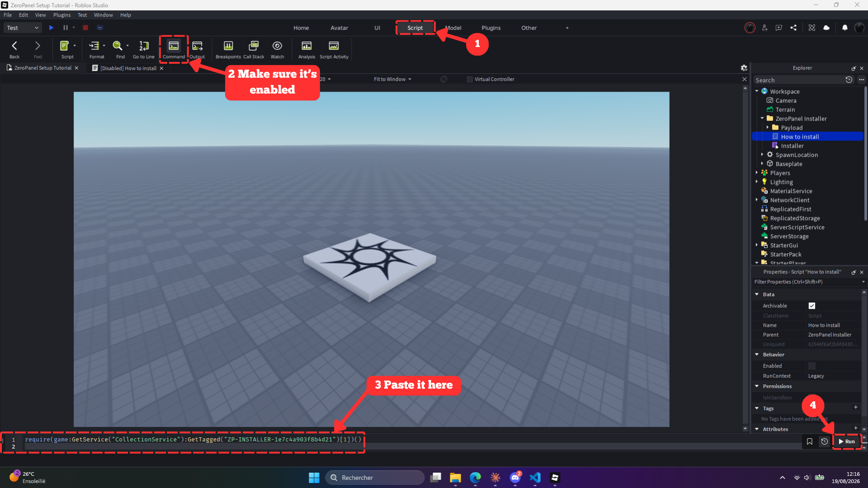Open the Call Stack panel icon
The image size is (868, 488).
pos(254,46)
